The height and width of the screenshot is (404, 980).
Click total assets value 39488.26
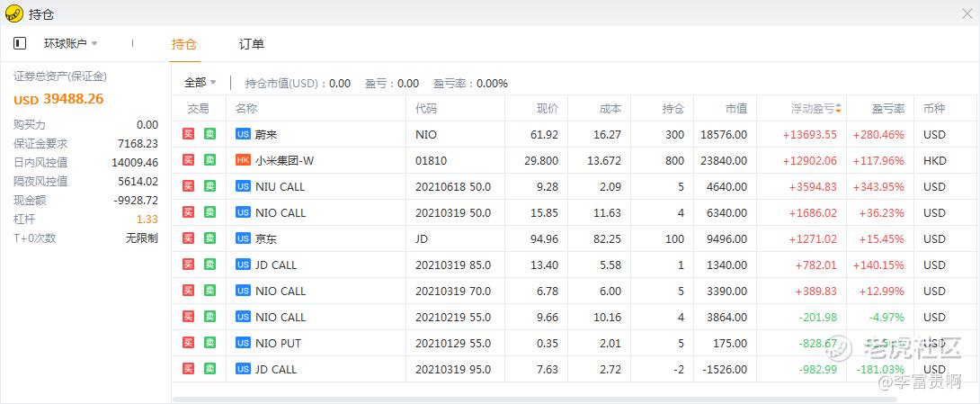click(x=73, y=99)
